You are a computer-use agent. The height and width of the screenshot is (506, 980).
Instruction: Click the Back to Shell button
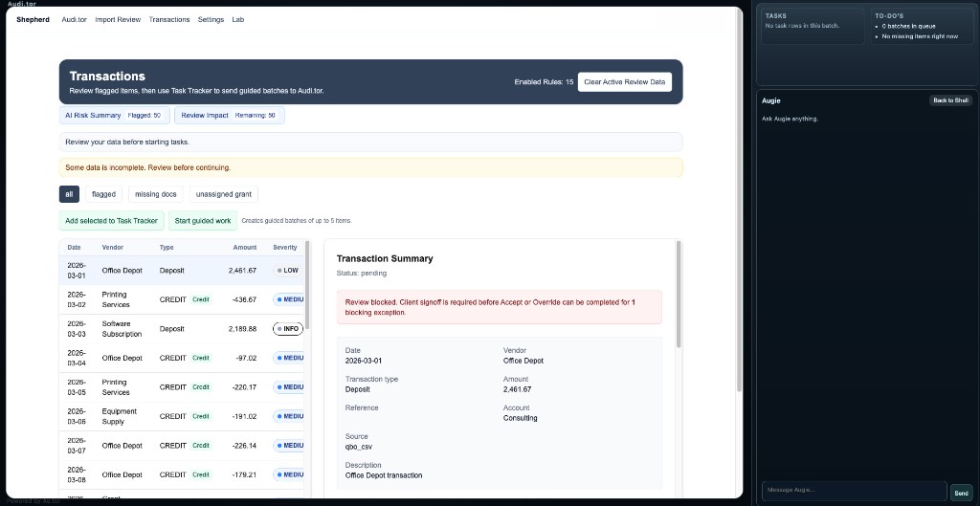point(950,100)
